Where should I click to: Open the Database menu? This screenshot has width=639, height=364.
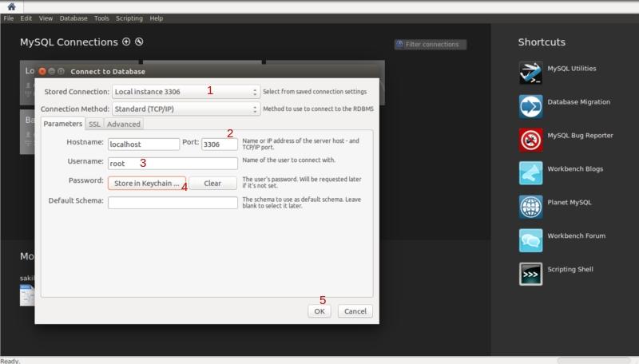[73, 18]
